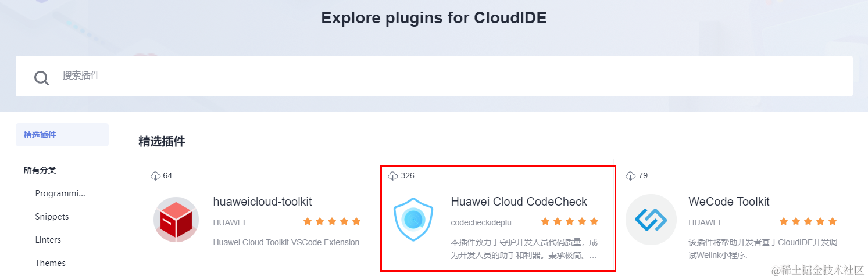Image resolution: width=868 pixels, height=280 pixels.
Task: Open the WeCode Toolkit title link
Action: tap(729, 202)
